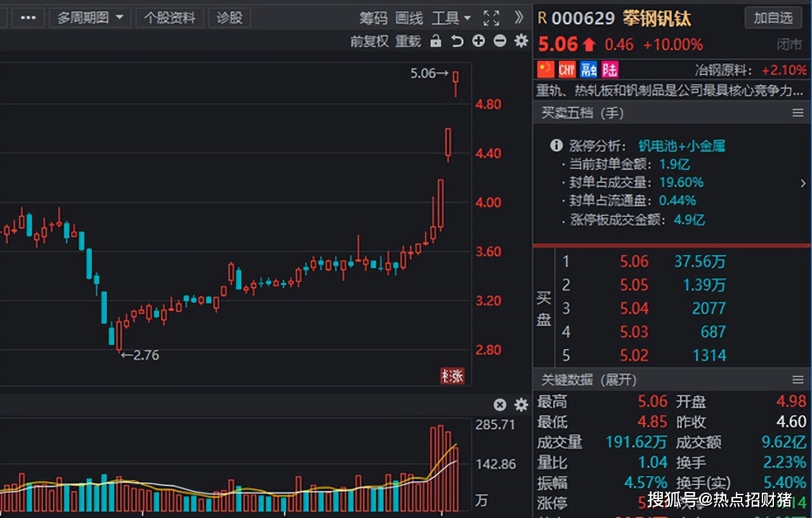The height and width of the screenshot is (518, 812).
Task: Close the volume indicator sub-chart
Action: [500, 405]
